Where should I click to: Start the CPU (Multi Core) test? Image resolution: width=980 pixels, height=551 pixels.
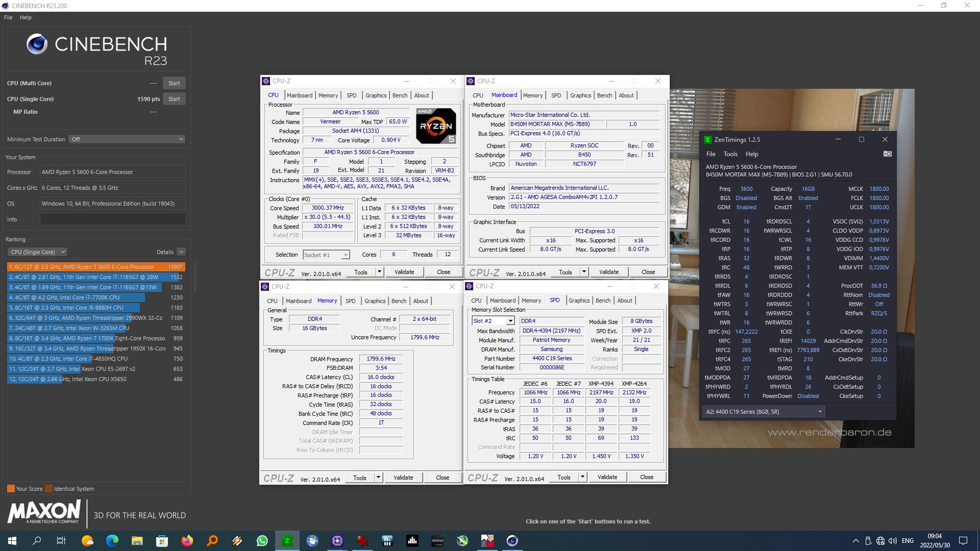tap(174, 83)
